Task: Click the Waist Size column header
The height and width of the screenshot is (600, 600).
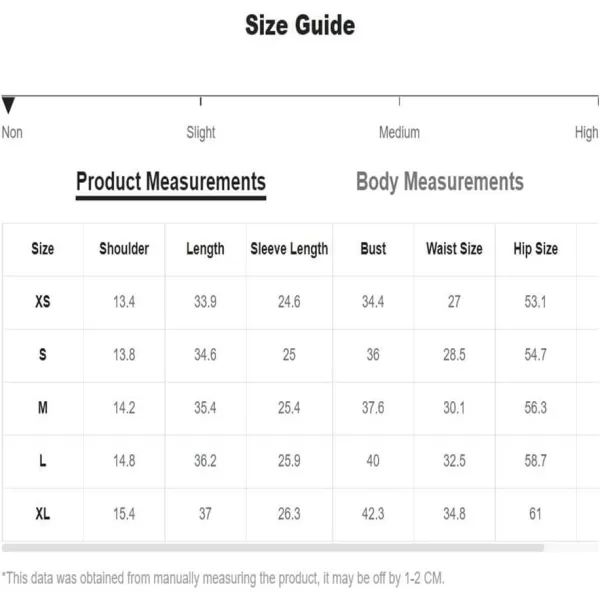Action: [454, 249]
